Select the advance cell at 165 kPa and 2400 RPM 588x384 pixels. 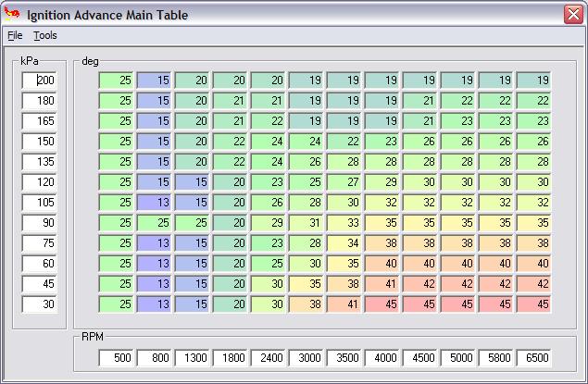coord(268,121)
